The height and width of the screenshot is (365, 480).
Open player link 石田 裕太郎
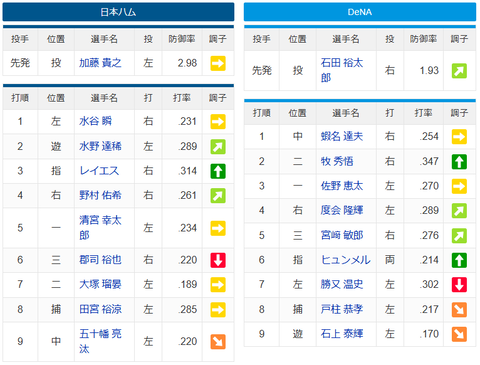[x=342, y=70]
